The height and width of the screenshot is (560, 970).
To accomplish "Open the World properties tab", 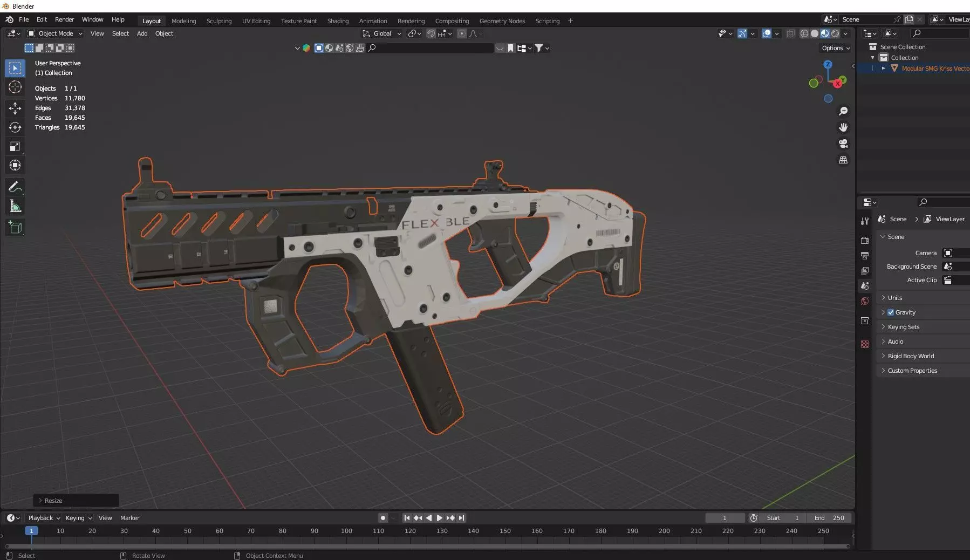I will pyautogui.click(x=865, y=301).
